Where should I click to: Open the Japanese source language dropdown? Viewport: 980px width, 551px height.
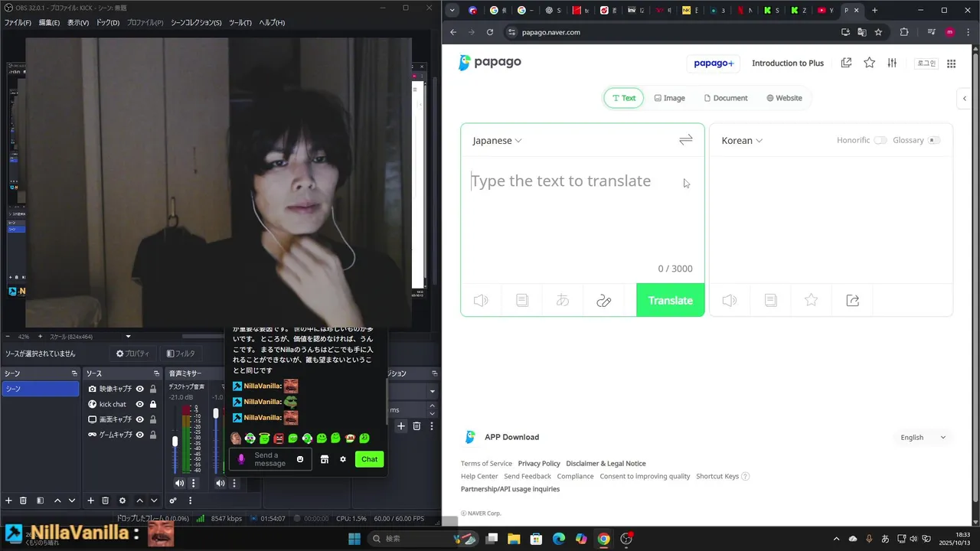[497, 140]
